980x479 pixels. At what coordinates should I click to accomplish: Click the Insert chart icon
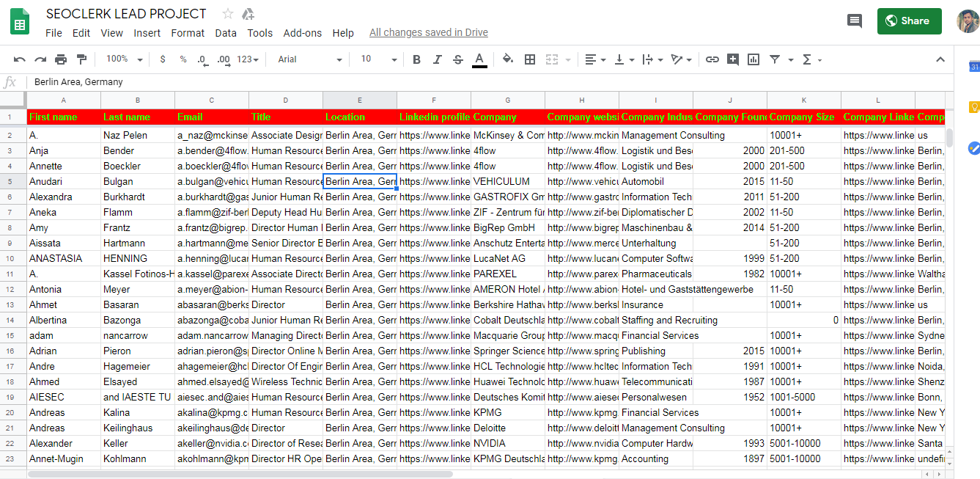pyautogui.click(x=754, y=59)
